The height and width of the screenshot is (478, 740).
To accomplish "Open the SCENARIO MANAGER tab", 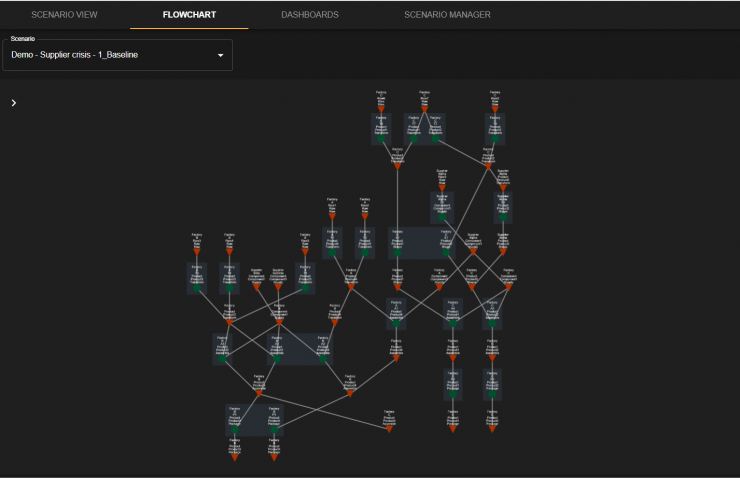I will pyautogui.click(x=447, y=15).
